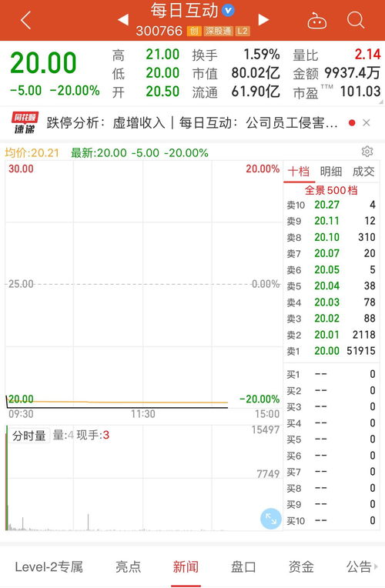Tap the 均价:20.21 average price label

click(x=32, y=152)
